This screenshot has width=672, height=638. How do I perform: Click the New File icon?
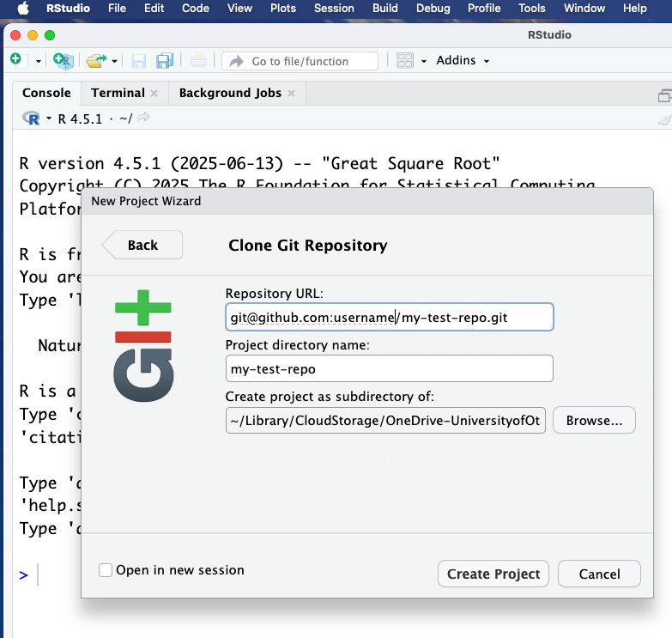[x=15, y=60]
